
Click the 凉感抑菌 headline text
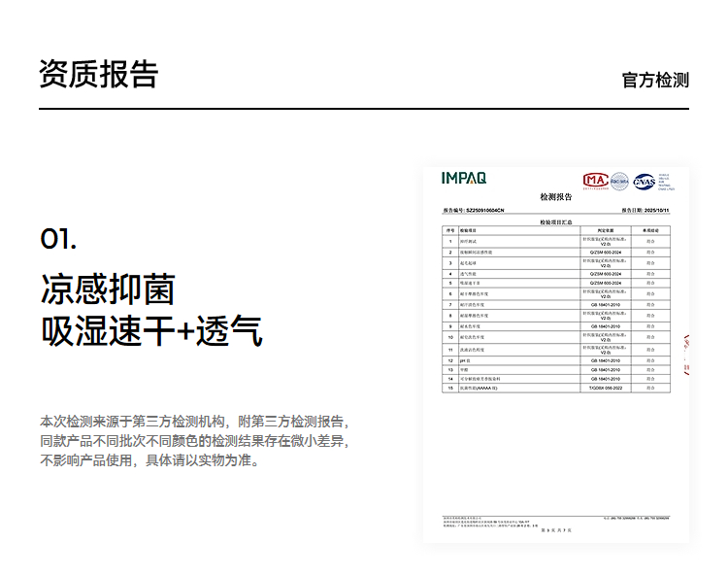[x=108, y=289]
